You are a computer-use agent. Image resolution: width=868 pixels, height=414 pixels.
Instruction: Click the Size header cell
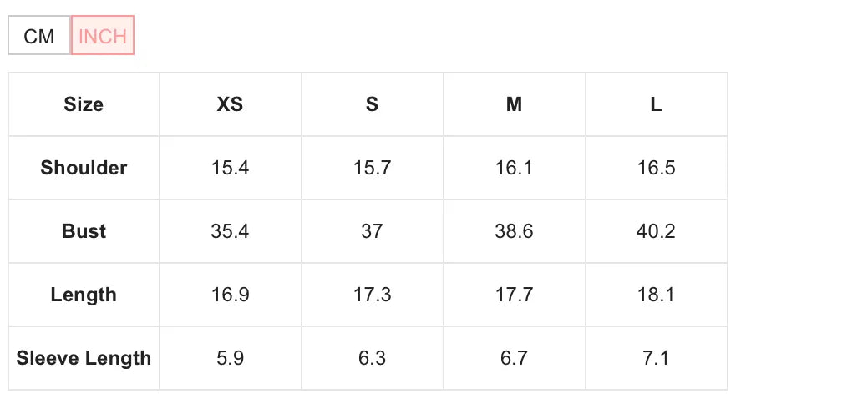[x=84, y=104]
